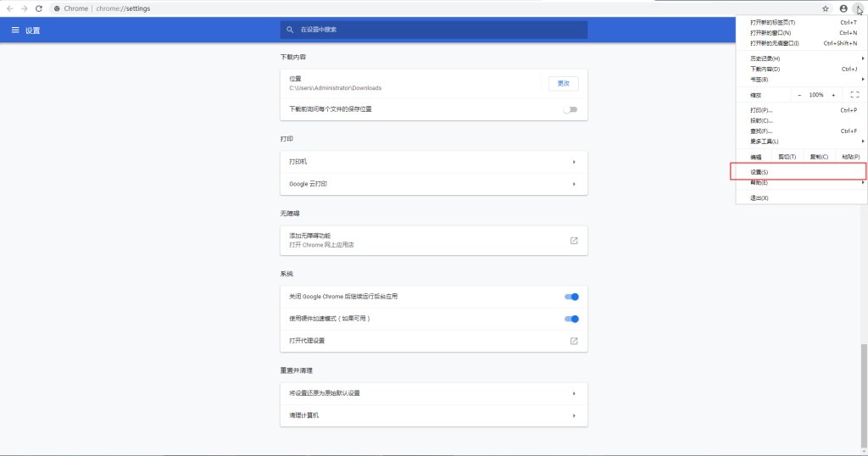Choose 打开新的无痕窗口 from the menu
This screenshot has width=868, height=456.
pos(775,42)
